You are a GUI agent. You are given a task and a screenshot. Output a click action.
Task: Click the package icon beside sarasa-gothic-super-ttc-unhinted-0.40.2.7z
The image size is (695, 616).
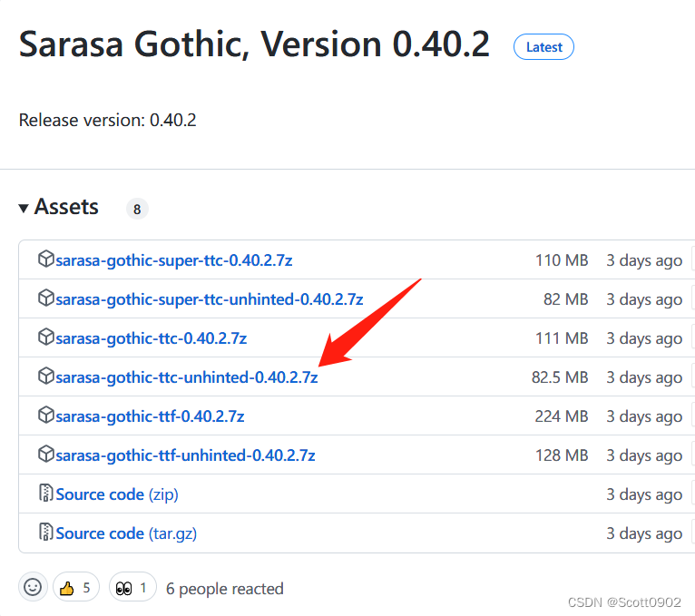click(46, 298)
